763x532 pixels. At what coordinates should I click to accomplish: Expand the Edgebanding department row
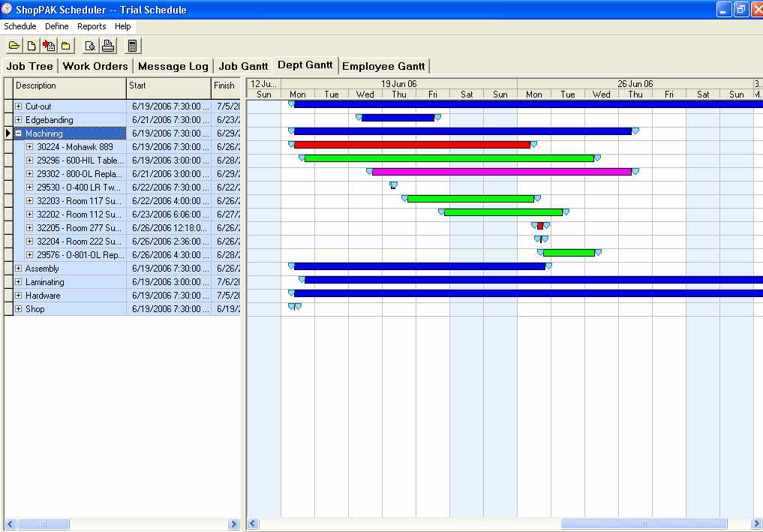coord(19,120)
